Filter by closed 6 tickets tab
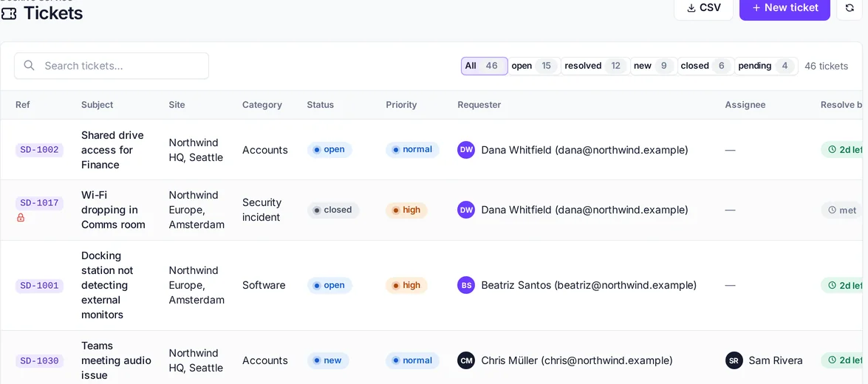868x384 pixels. coord(706,66)
